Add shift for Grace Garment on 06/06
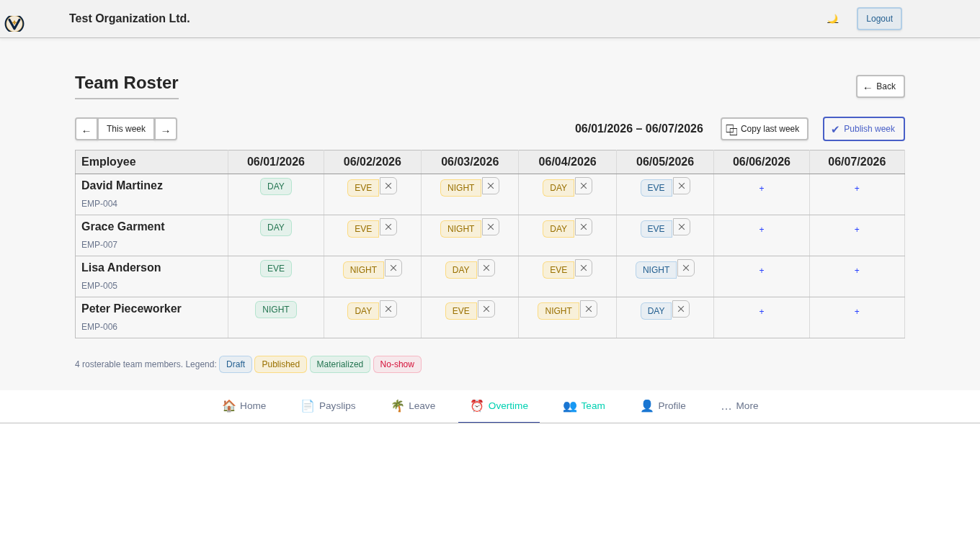This screenshot has height=553, width=980. pyautogui.click(x=762, y=230)
